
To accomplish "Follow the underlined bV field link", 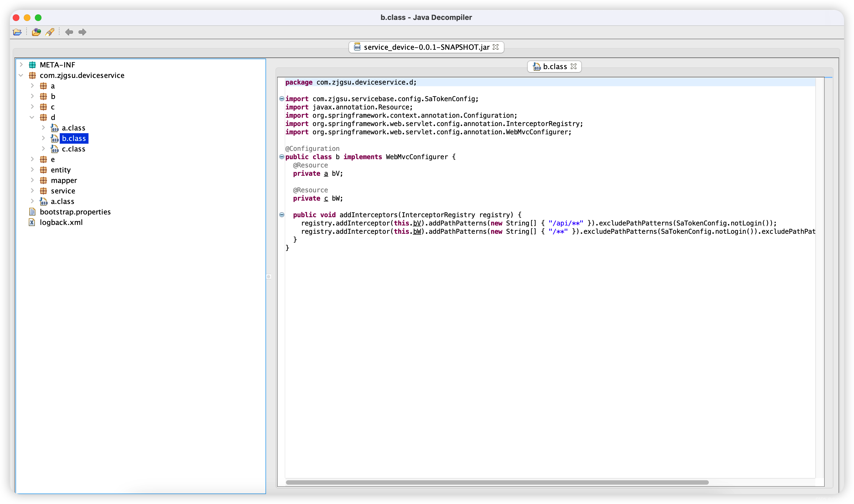I will [417, 223].
